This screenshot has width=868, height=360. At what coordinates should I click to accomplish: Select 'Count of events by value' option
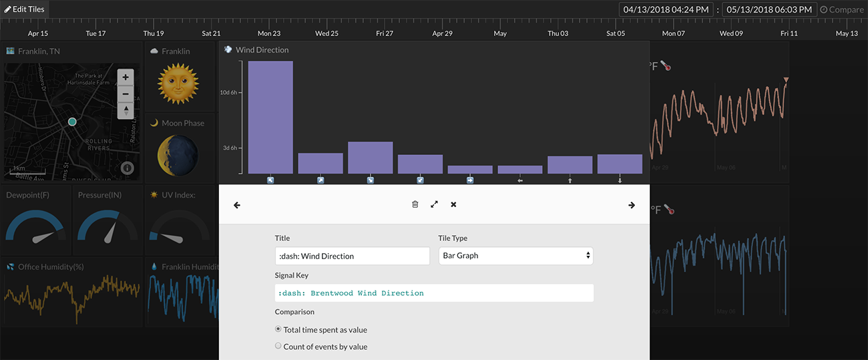(278, 346)
